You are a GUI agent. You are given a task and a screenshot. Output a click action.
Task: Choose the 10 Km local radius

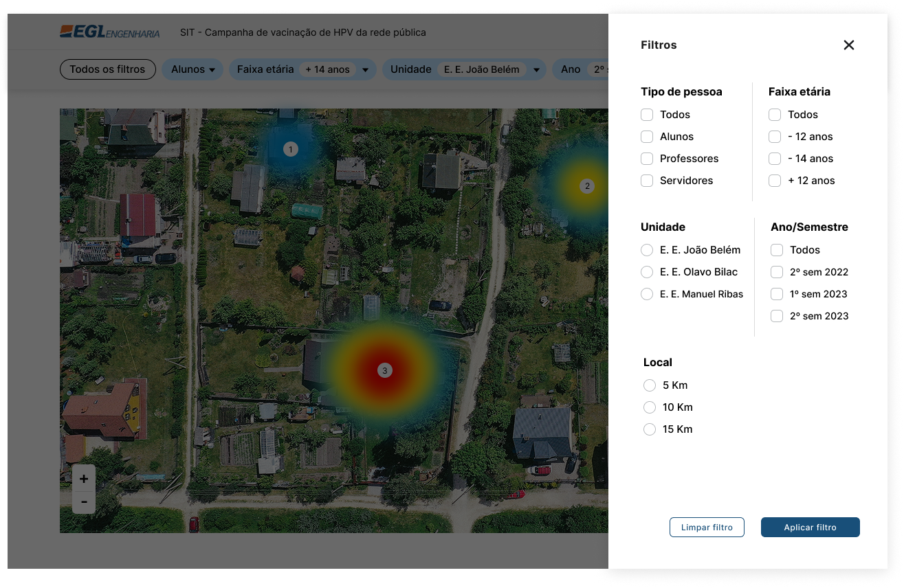[x=650, y=407]
